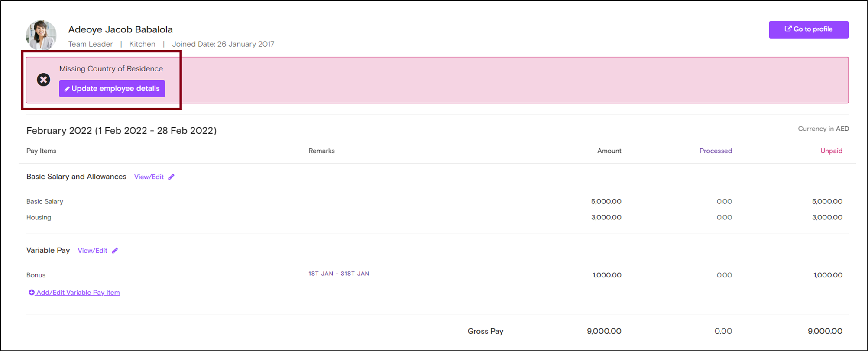Viewport: 868px width, 351px height.
Task: Click February 2022 pay period heading
Action: pos(121,131)
